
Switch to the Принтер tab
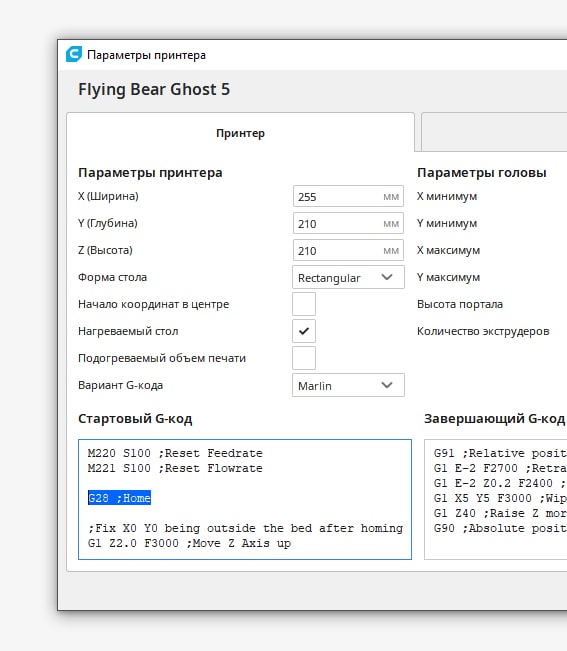click(x=240, y=133)
